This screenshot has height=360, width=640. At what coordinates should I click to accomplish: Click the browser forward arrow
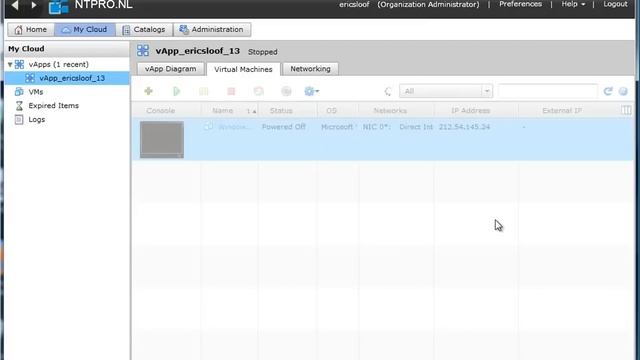point(34,5)
